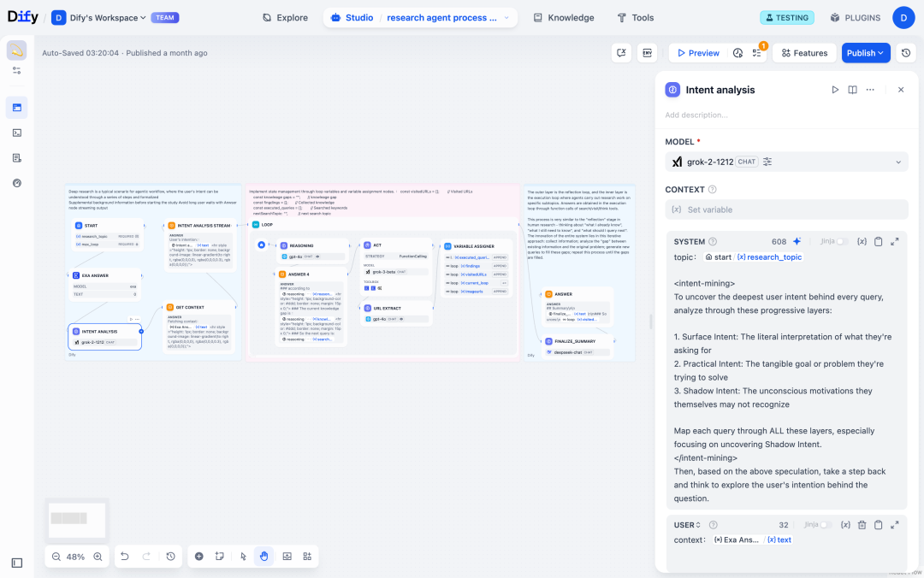Open the Studio tab
This screenshot has height=578, width=924.
tap(352, 18)
